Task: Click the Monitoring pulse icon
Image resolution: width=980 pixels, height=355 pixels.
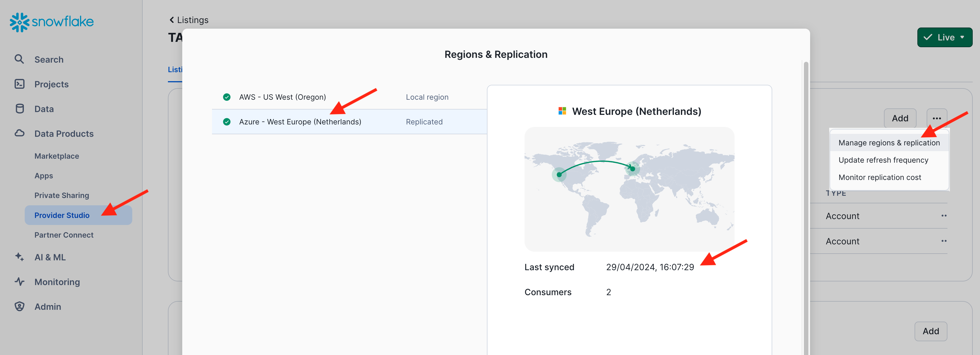Action: pos(19,282)
